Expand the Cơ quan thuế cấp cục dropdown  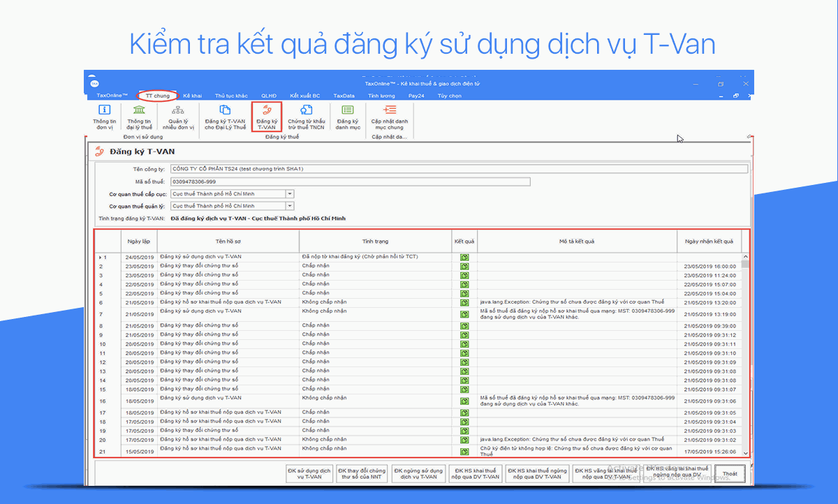pyautogui.click(x=290, y=194)
